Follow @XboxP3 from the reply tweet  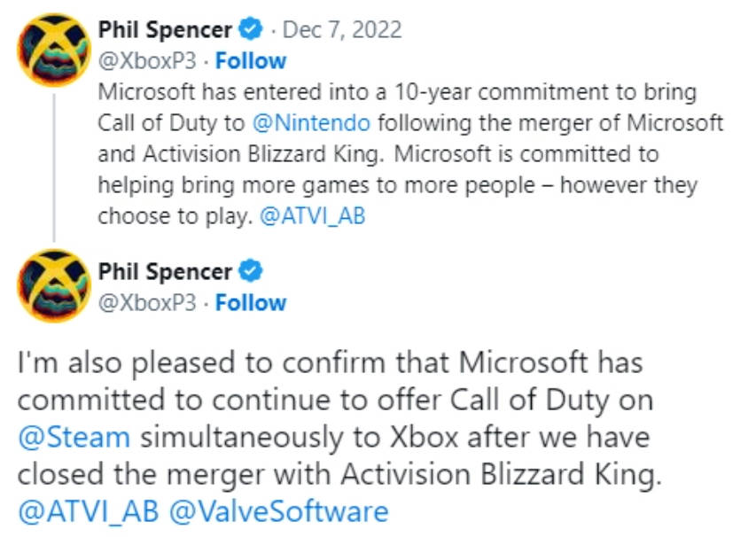click(251, 303)
